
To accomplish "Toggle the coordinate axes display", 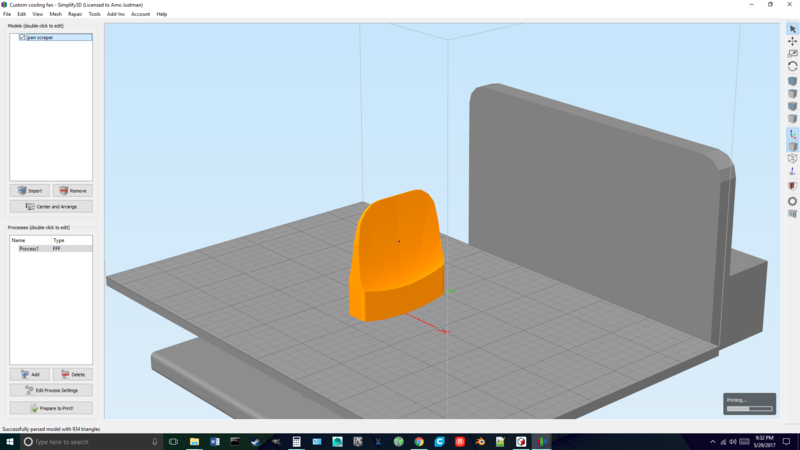I will [792, 134].
